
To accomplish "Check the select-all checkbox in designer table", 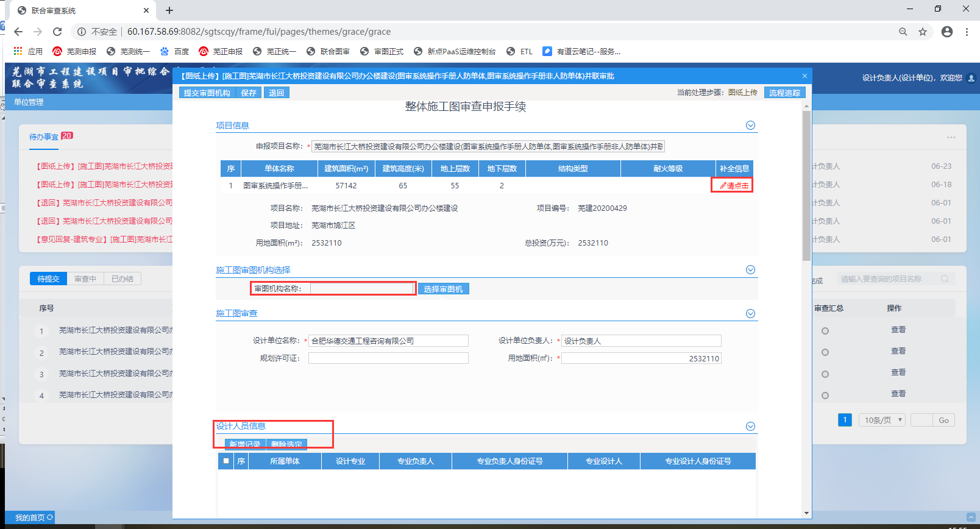I will point(226,461).
